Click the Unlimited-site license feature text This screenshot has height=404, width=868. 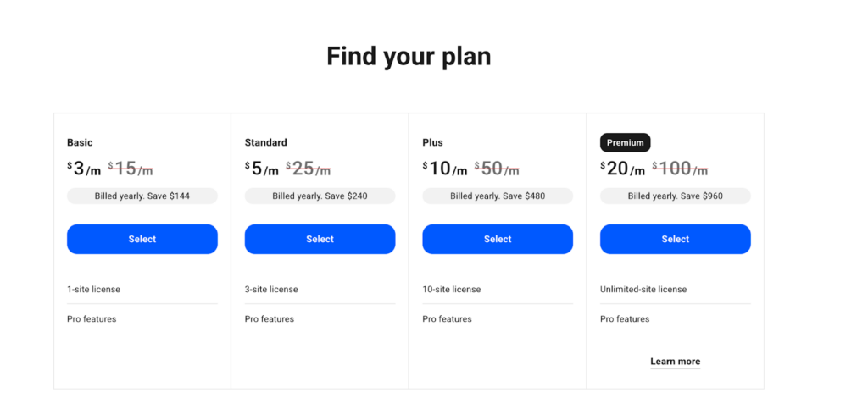[643, 290]
